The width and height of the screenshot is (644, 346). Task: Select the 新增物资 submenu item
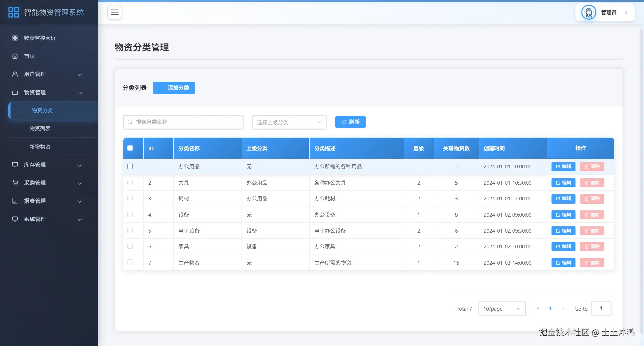pos(52,147)
